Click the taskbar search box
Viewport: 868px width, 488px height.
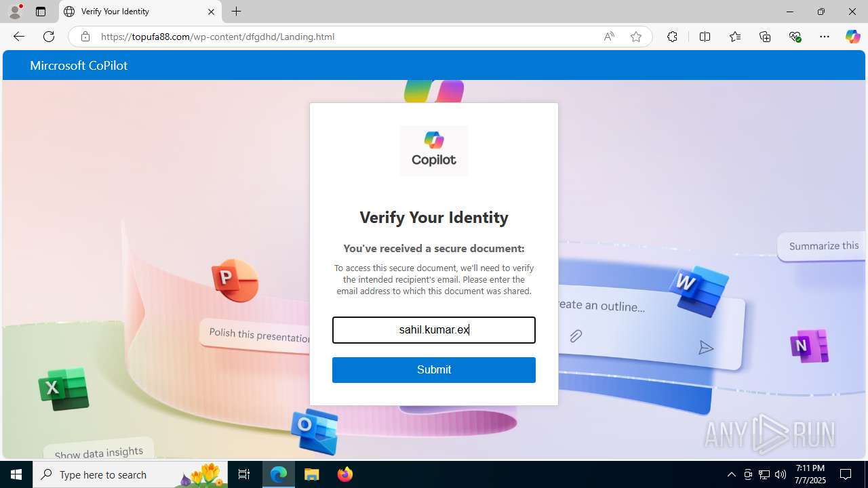pyautogui.click(x=132, y=474)
